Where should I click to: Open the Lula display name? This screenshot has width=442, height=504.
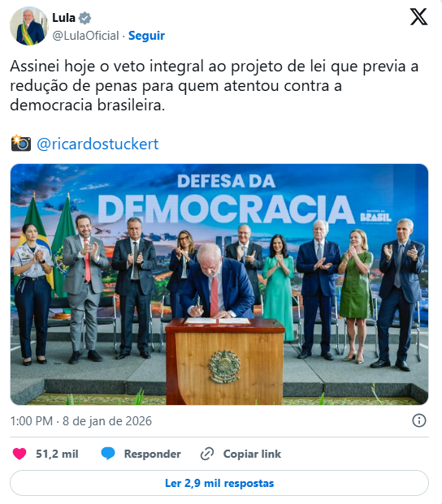[63, 18]
